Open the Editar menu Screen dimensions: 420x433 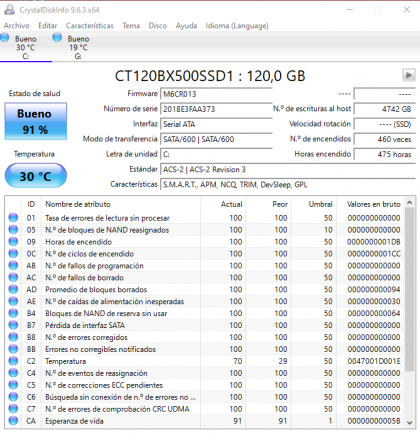point(47,26)
